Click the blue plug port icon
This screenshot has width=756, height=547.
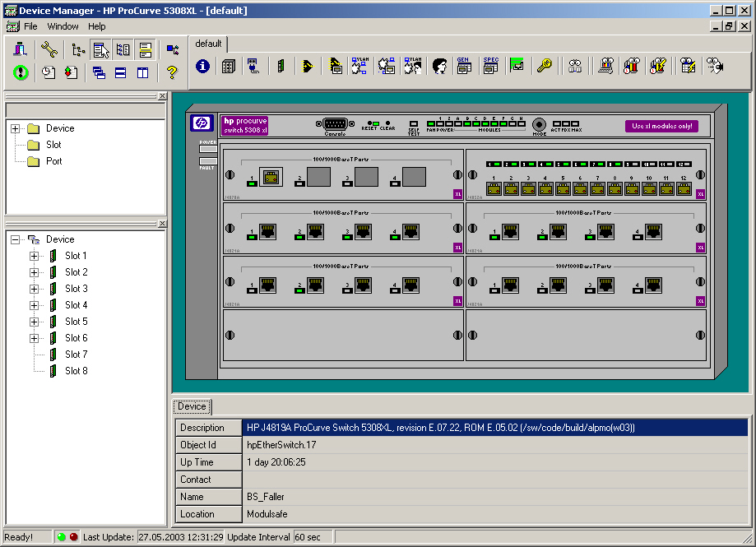point(253,66)
